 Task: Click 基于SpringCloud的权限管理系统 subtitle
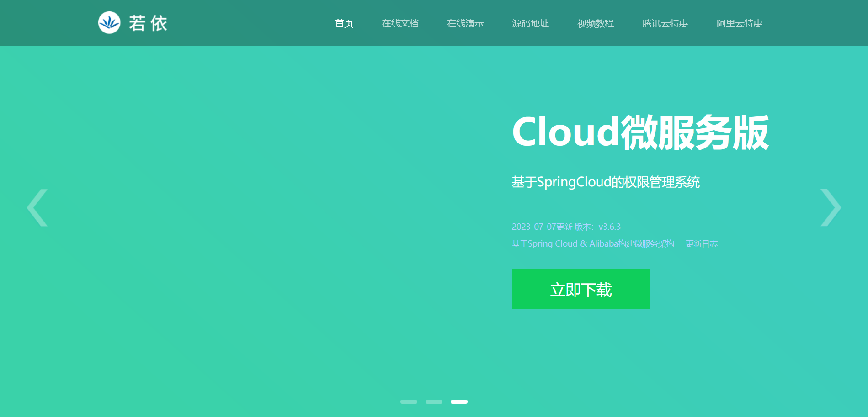[606, 182]
